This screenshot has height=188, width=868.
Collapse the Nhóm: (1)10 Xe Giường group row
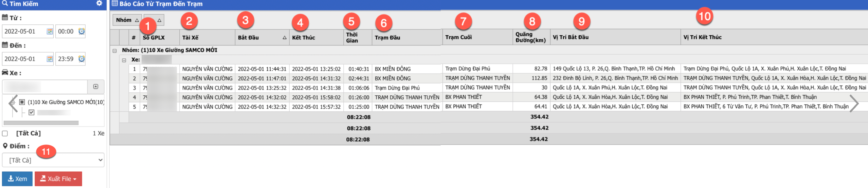point(115,51)
